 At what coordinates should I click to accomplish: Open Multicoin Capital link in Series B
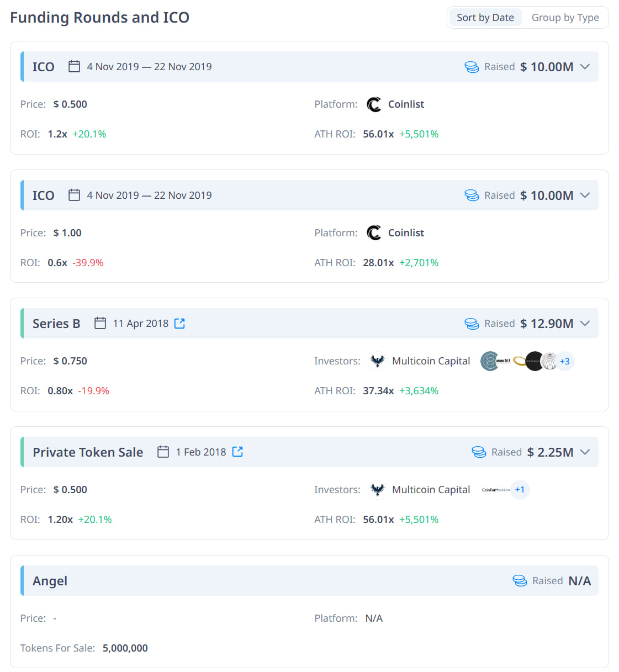coord(431,361)
